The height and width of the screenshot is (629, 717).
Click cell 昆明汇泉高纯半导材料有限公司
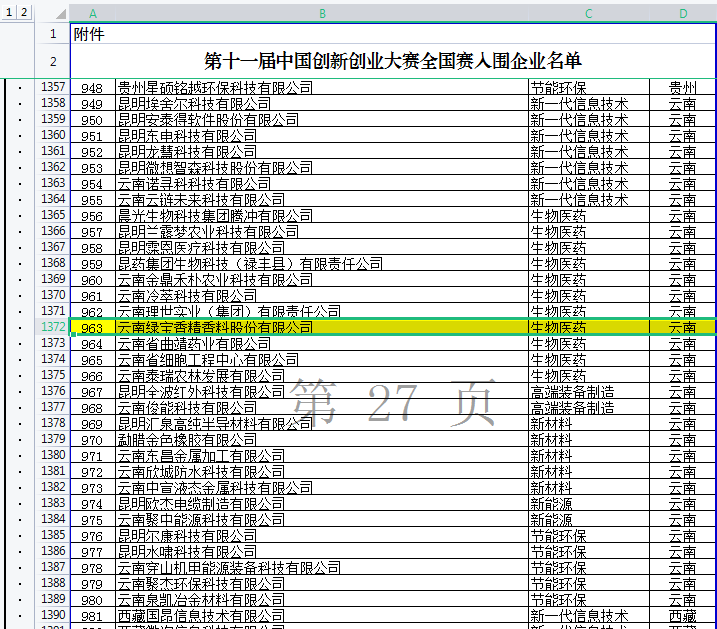322,423
